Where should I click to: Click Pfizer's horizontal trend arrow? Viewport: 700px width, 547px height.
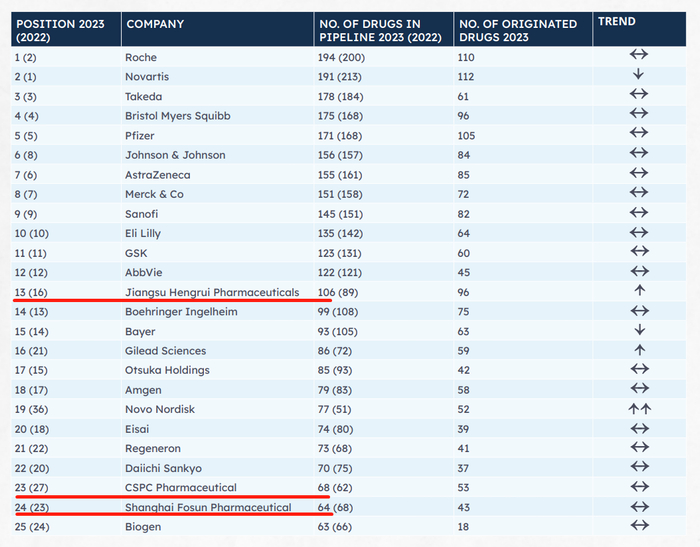tap(639, 135)
